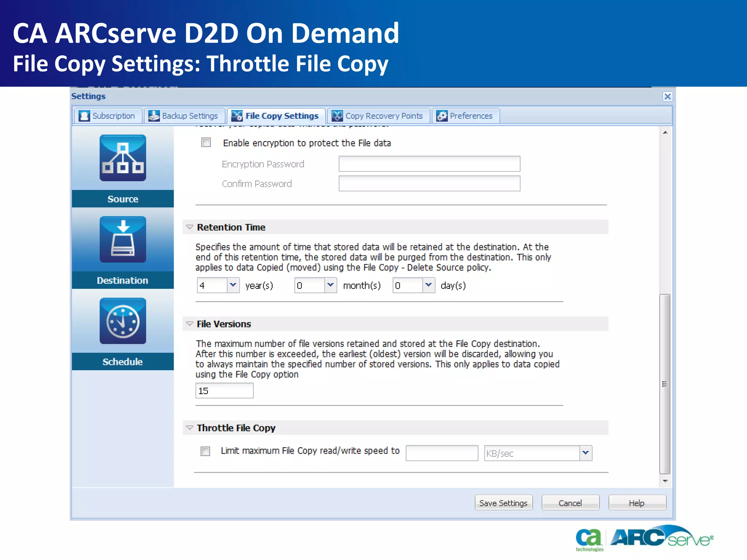Close the Settings dialog
The image size is (747, 560).
[667, 97]
